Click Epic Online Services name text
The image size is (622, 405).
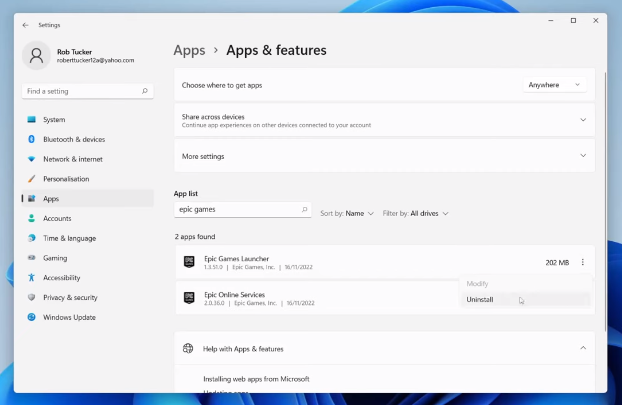(234, 295)
